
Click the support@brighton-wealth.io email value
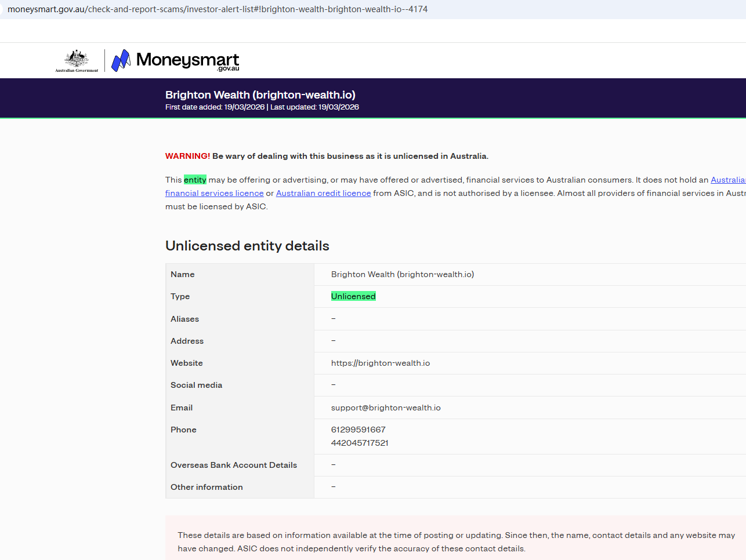click(386, 408)
